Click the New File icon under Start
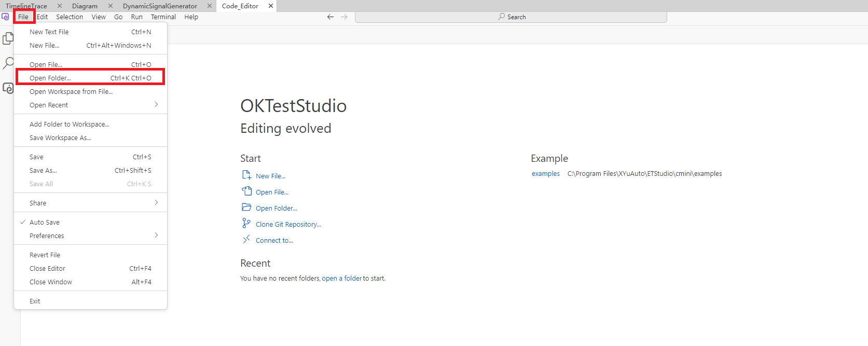 [246, 175]
